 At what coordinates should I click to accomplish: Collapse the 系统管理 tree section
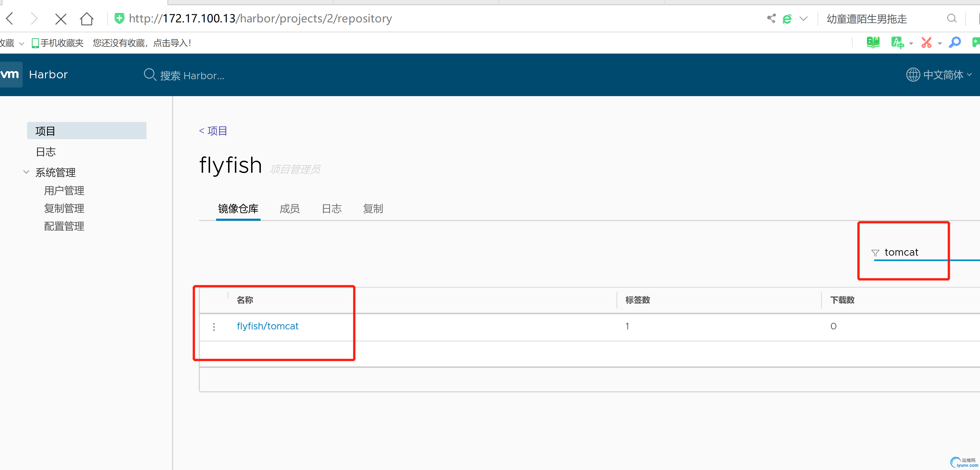tap(26, 172)
